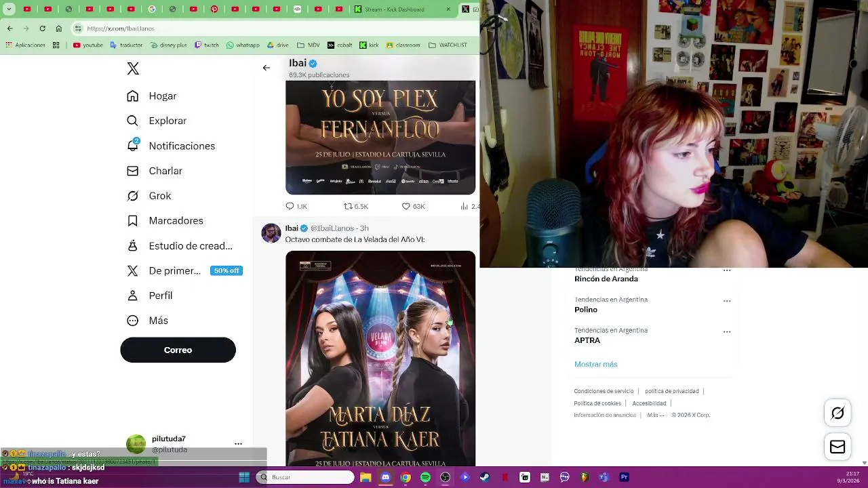
Task: Open the twitch bookmark
Action: (207, 45)
